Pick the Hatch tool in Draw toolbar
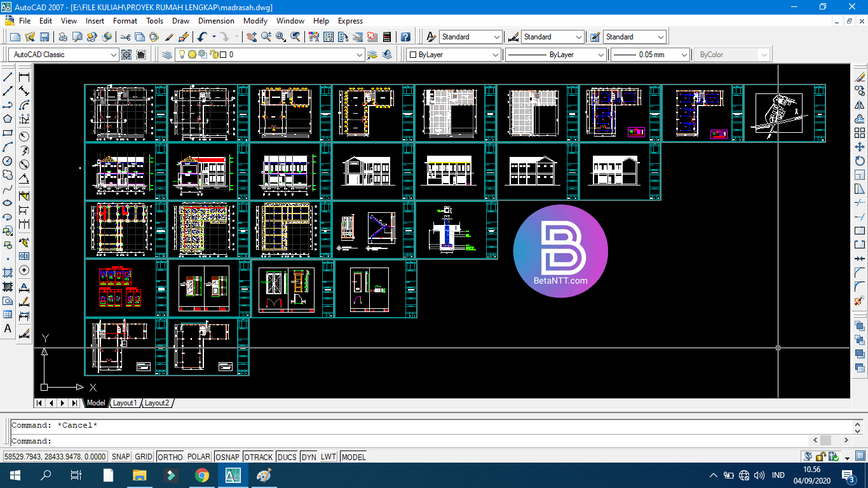Viewport: 868px width, 488px height. click(x=8, y=273)
